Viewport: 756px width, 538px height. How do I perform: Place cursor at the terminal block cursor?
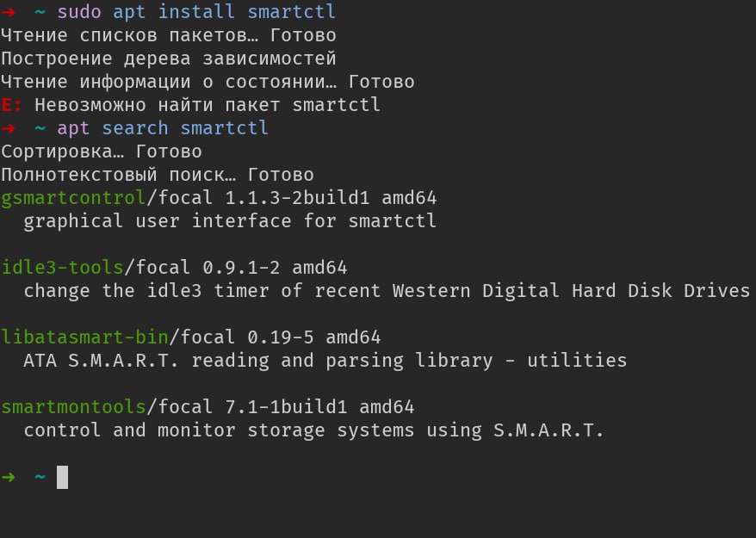[62, 476]
